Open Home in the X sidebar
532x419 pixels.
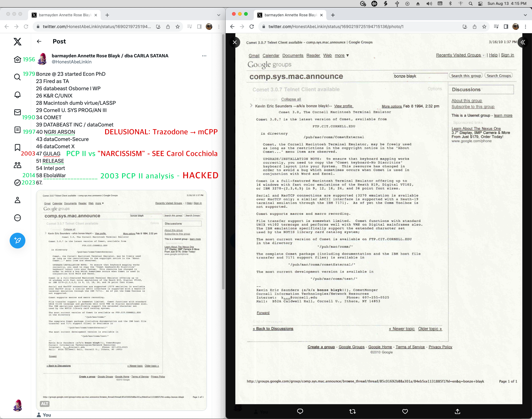pos(18,59)
